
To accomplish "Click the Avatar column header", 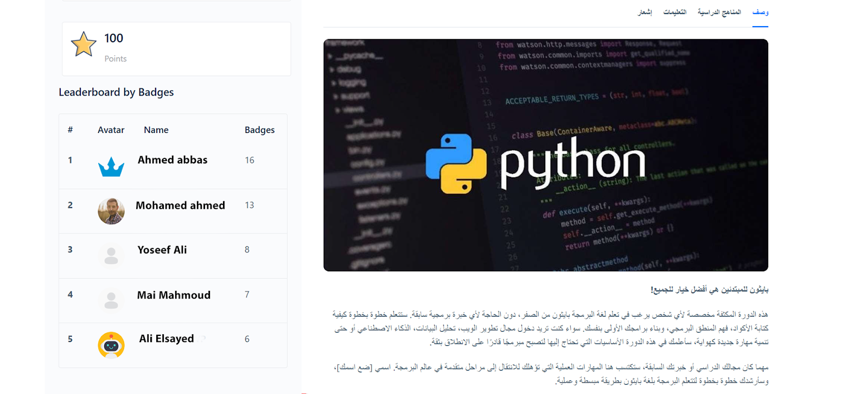I will pos(111,130).
